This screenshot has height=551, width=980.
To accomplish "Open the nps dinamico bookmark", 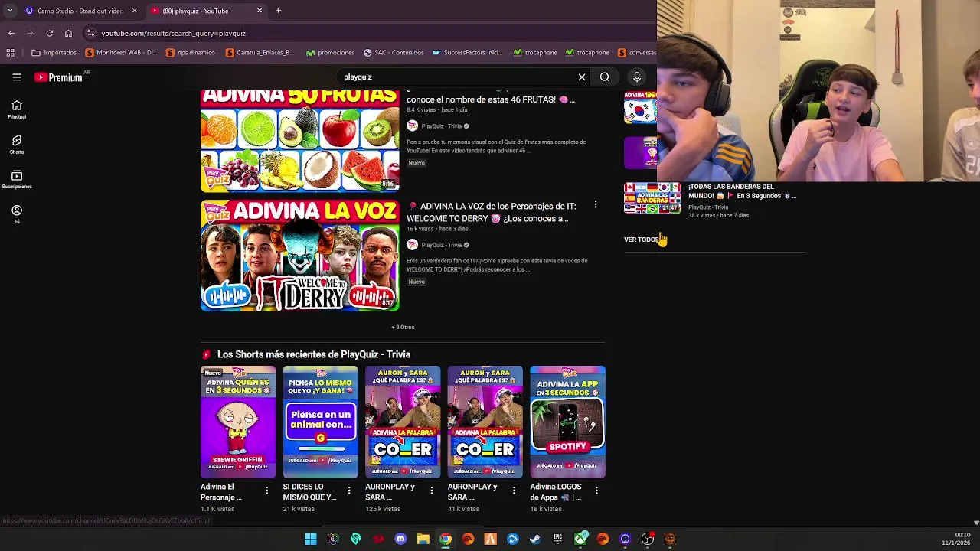I will pos(190,53).
